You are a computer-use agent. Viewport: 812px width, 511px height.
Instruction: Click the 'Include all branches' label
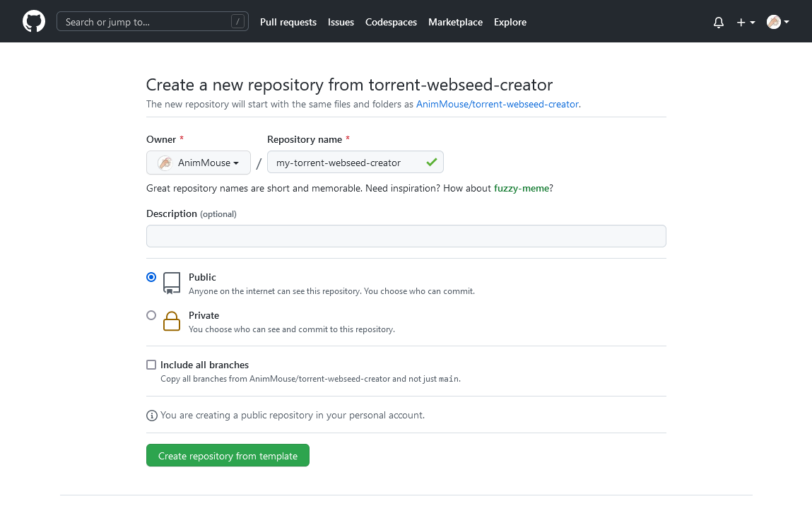(204, 365)
